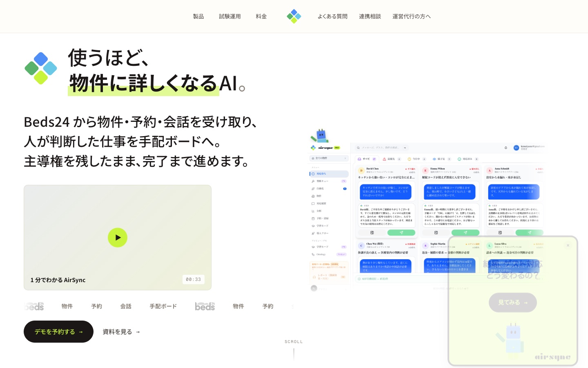The image size is (588, 368).
Task: Click the search field in the app preview
Action: coord(382,148)
